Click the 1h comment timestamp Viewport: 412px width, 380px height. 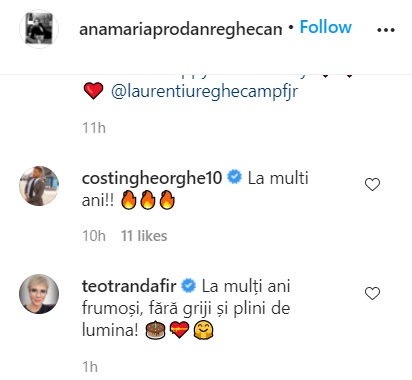pyautogui.click(x=90, y=367)
